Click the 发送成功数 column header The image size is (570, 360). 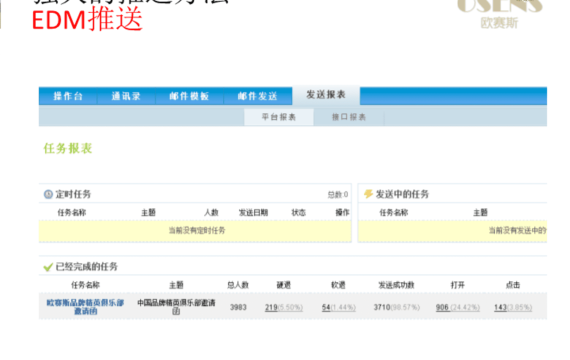[x=396, y=285]
